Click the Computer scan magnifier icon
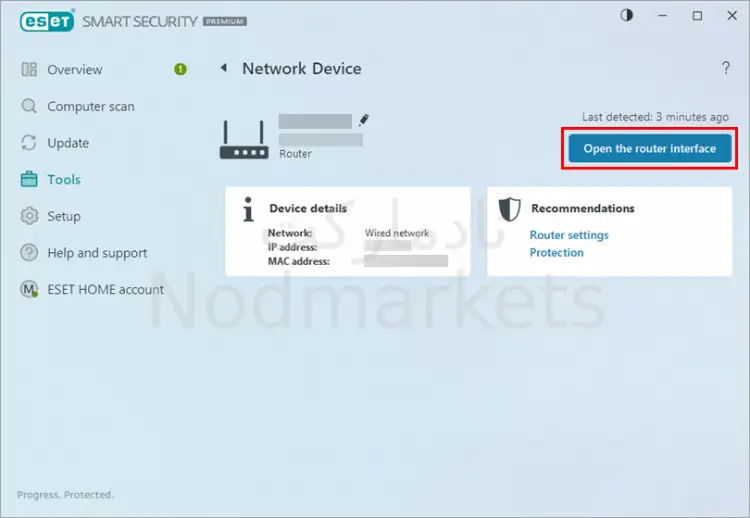 click(29, 106)
